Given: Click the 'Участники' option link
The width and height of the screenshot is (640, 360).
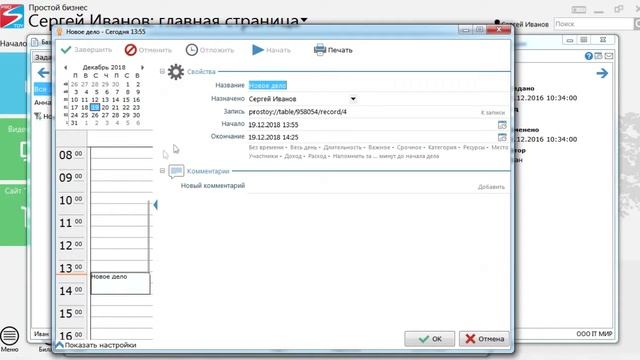Looking at the screenshot, I should coord(263,156).
